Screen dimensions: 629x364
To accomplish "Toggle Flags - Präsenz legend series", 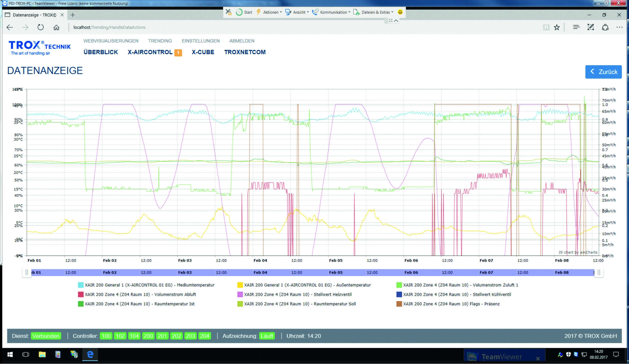I will [x=451, y=304].
